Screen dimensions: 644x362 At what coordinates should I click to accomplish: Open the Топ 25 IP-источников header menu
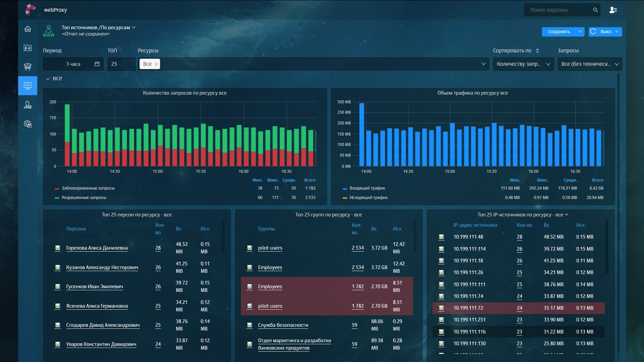coord(566,215)
